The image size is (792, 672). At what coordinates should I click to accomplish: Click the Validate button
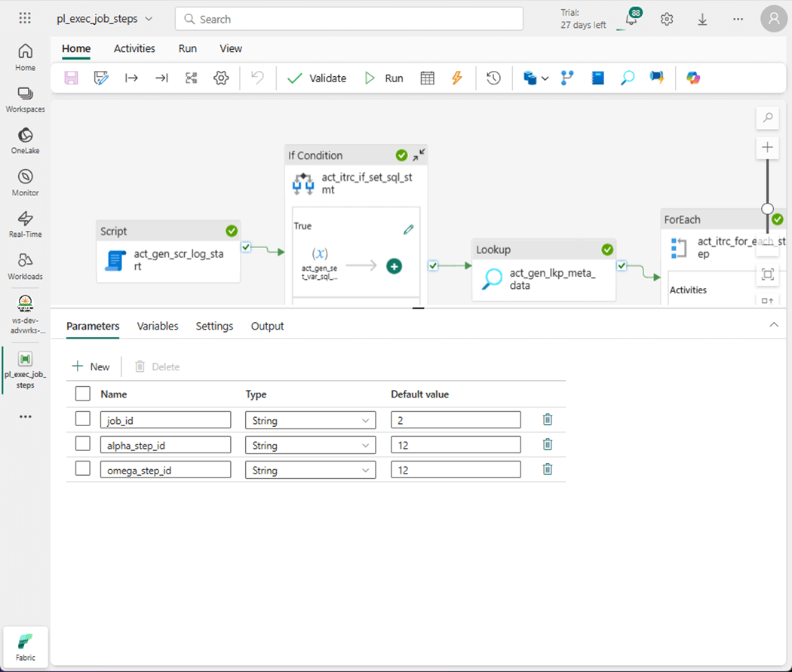point(317,78)
